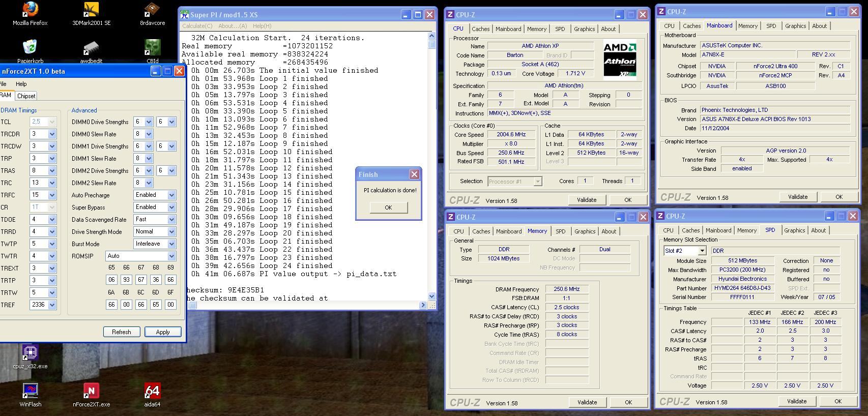The height and width of the screenshot is (416, 868).
Task: Click CPU-Z icon in CPU window title
Action: tap(450, 15)
